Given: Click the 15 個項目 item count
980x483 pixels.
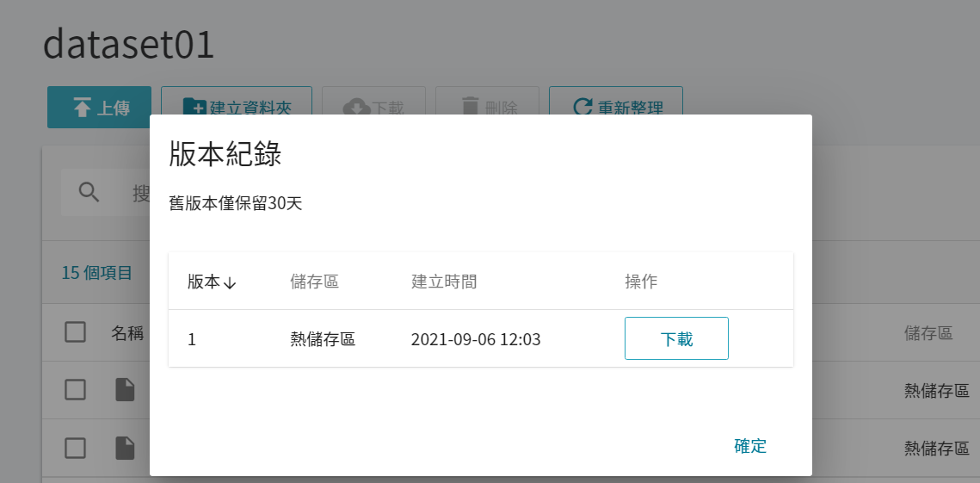Looking at the screenshot, I should (97, 273).
